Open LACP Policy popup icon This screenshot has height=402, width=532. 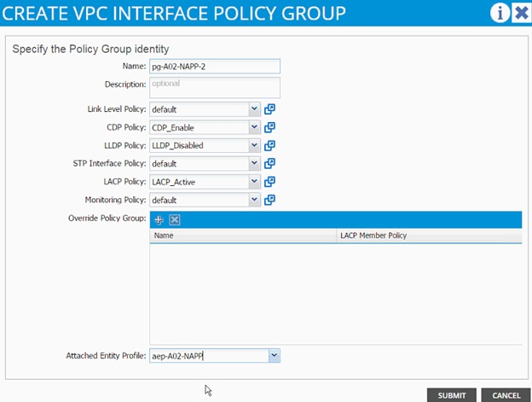269,182
